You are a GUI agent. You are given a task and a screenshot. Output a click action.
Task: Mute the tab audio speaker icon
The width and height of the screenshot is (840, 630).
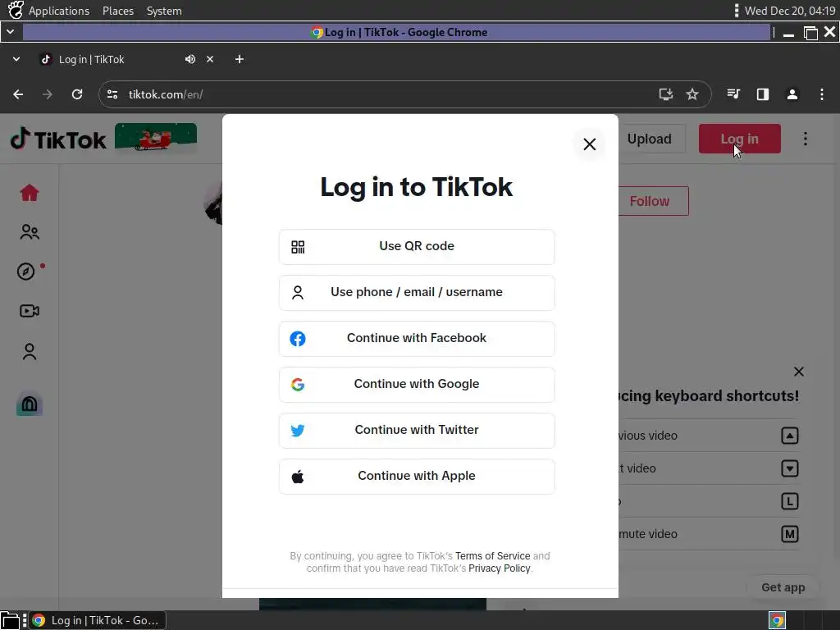[190, 59]
